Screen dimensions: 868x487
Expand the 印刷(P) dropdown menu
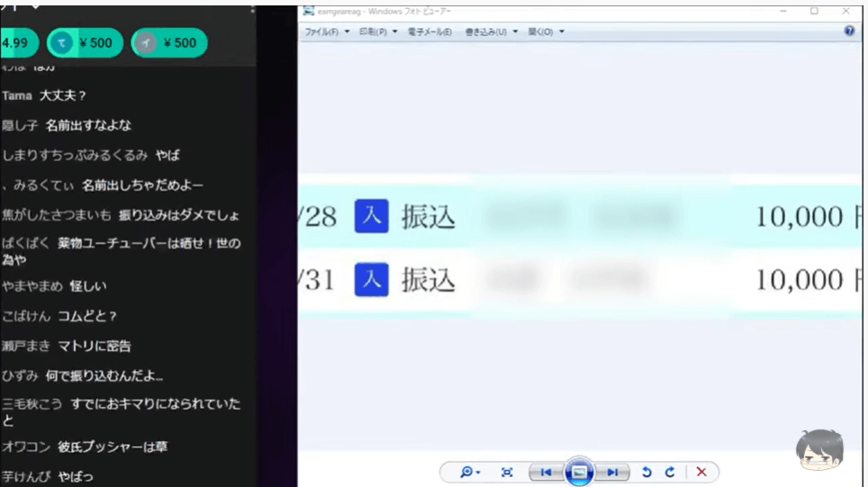[x=378, y=32]
